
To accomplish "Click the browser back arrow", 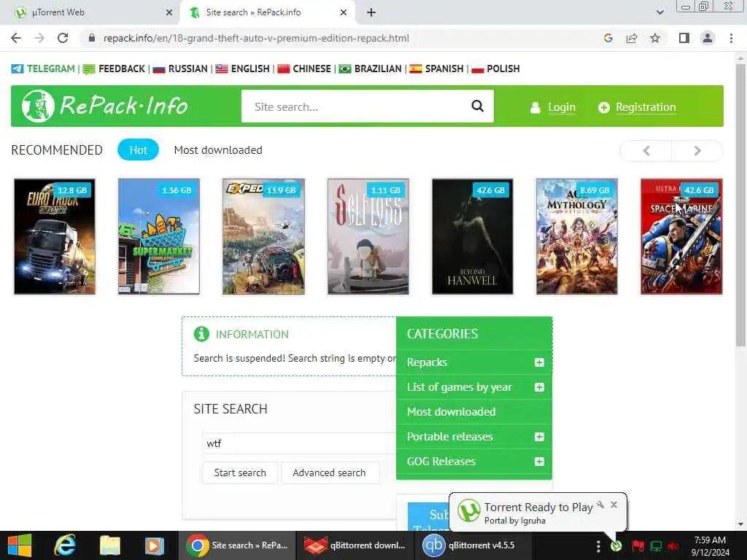I will 16,38.
